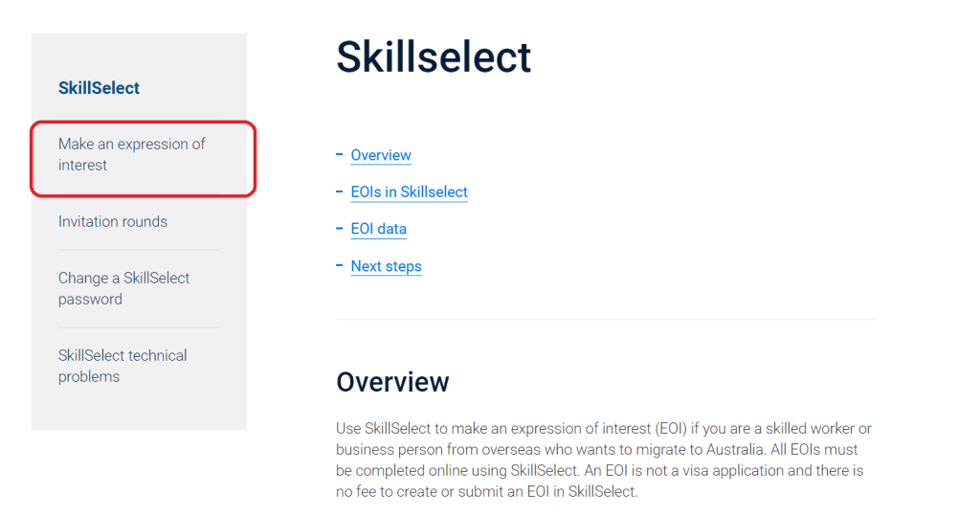
Task: Click the dash bullet beside EOIs in Skillselect
Action: [340, 191]
